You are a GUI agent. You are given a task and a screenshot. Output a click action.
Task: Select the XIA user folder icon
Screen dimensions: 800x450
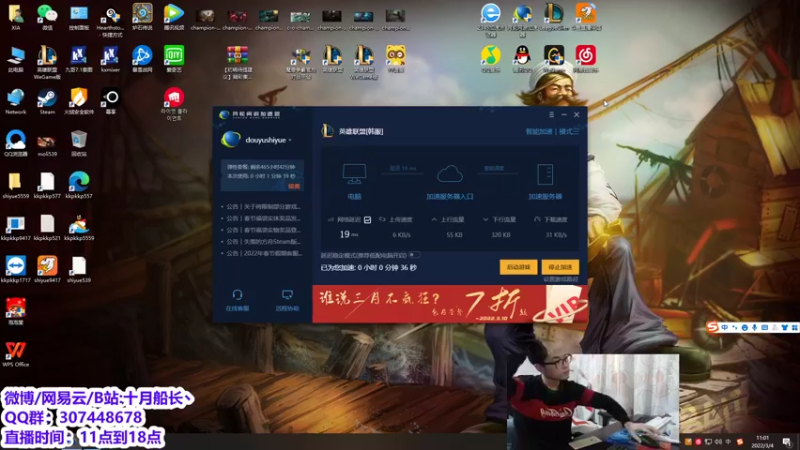point(15,17)
